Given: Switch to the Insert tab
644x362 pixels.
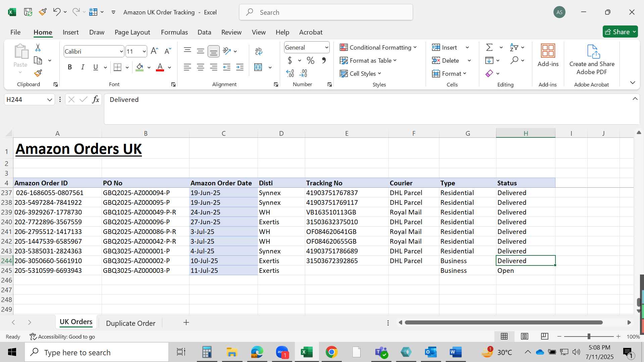Looking at the screenshot, I should (x=70, y=32).
